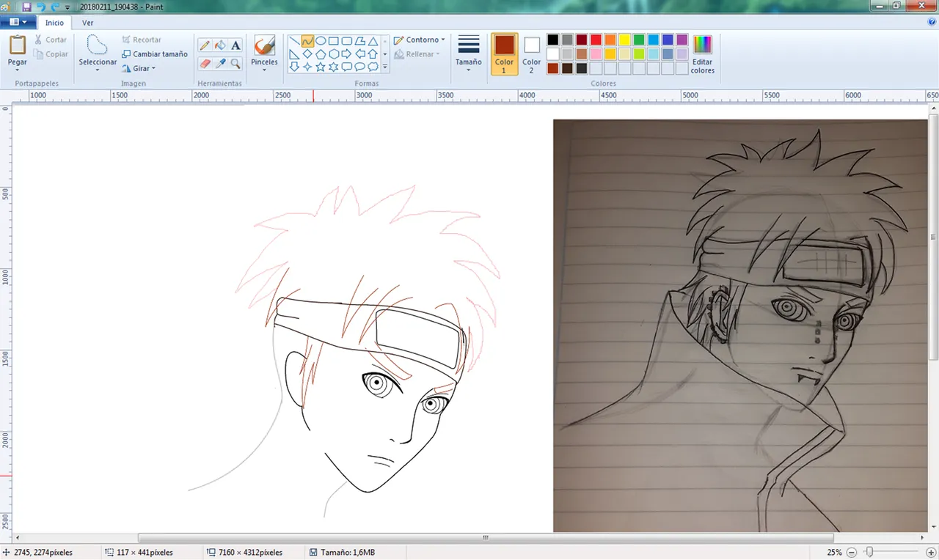Click the Editar colores button

tap(702, 54)
